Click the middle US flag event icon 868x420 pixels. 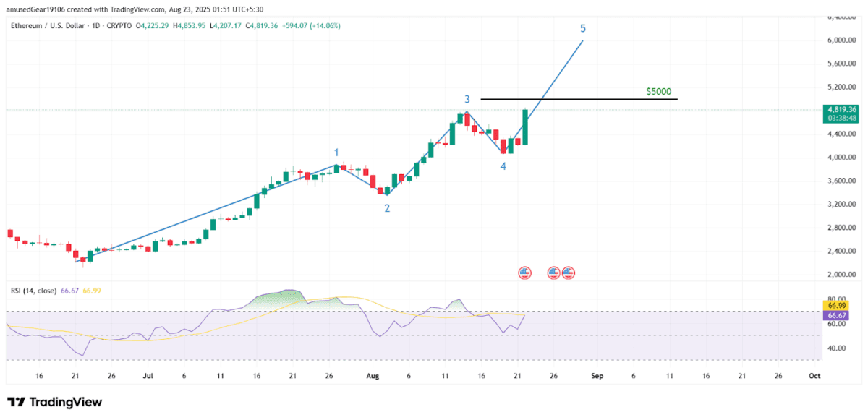click(x=554, y=273)
